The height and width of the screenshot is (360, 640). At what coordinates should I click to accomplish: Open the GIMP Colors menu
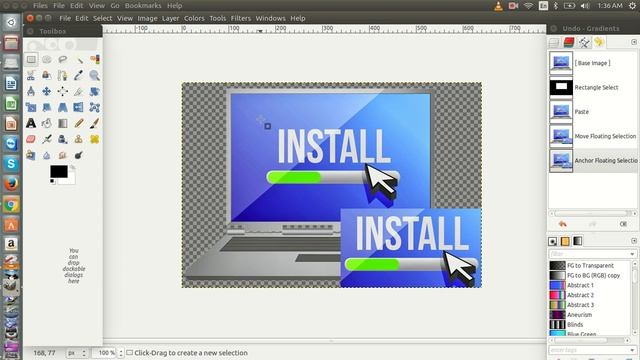click(x=194, y=18)
